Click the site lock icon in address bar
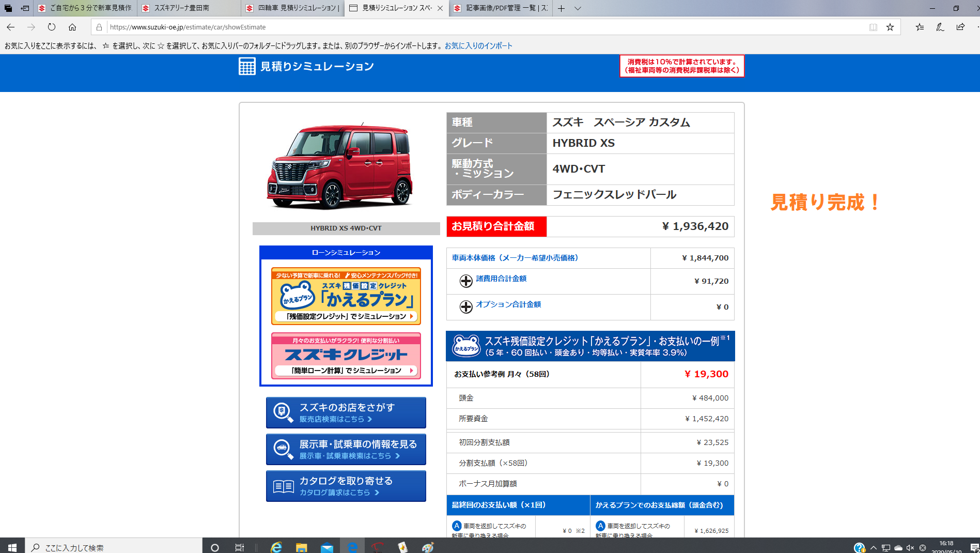This screenshot has width=980, height=553. coord(99,27)
